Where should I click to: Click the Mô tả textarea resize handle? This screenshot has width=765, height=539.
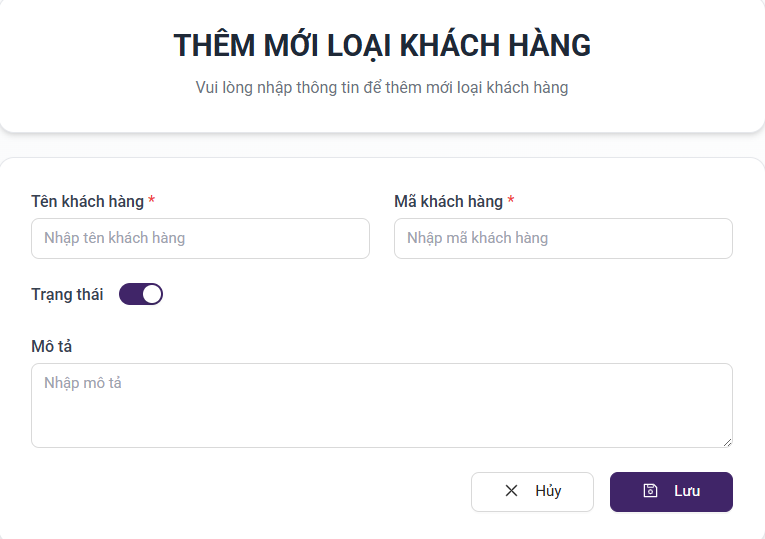[x=727, y=441]
